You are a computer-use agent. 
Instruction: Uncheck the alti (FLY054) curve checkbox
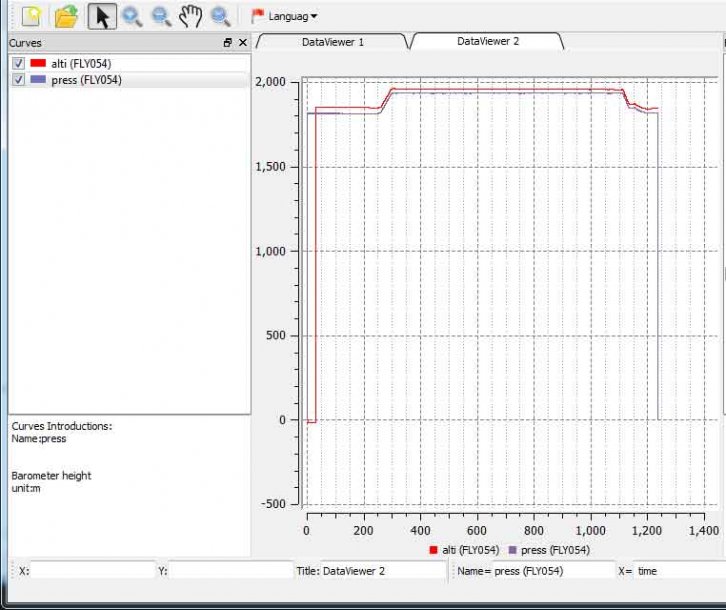click(x=18, y=64)
